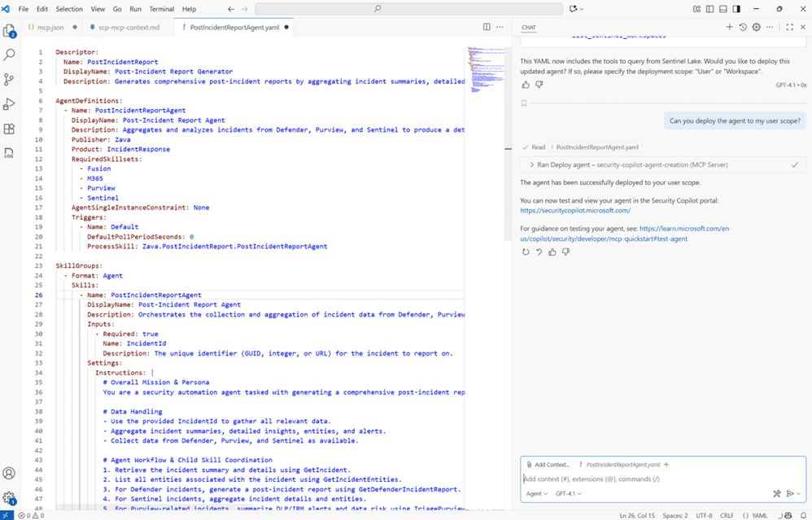
Task: Thumbs up the Sentinel Lake YAML response
Action: click(526, 85)
